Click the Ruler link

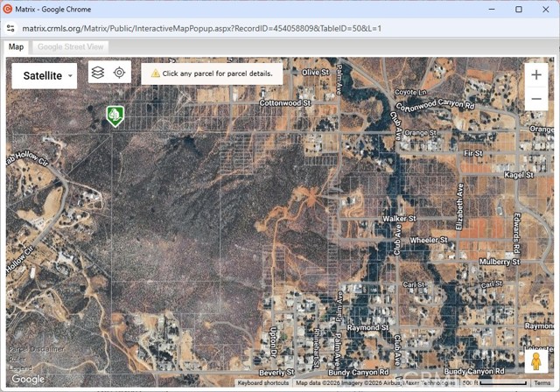tap(17, 359)
